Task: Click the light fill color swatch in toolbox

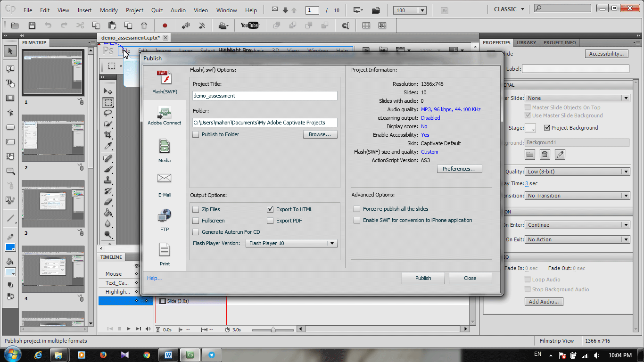Action: [x=10, y=272]
